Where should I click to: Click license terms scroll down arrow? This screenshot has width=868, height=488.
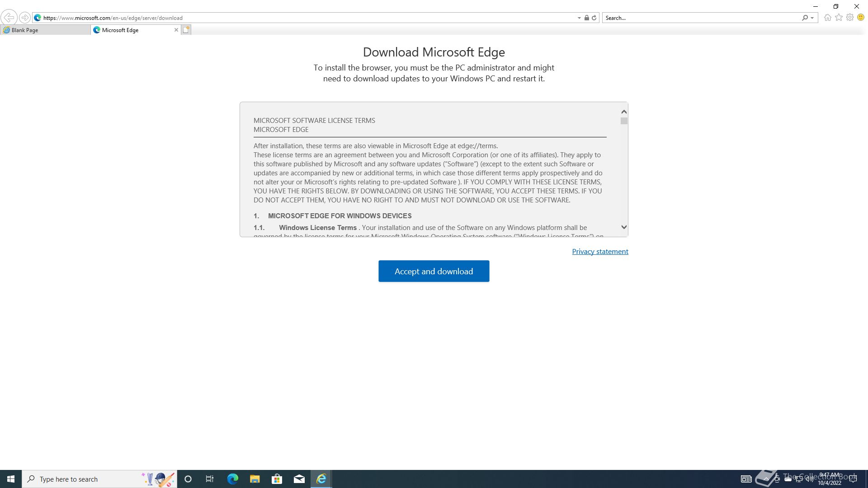pyautogui.click(x=624, y=227)
